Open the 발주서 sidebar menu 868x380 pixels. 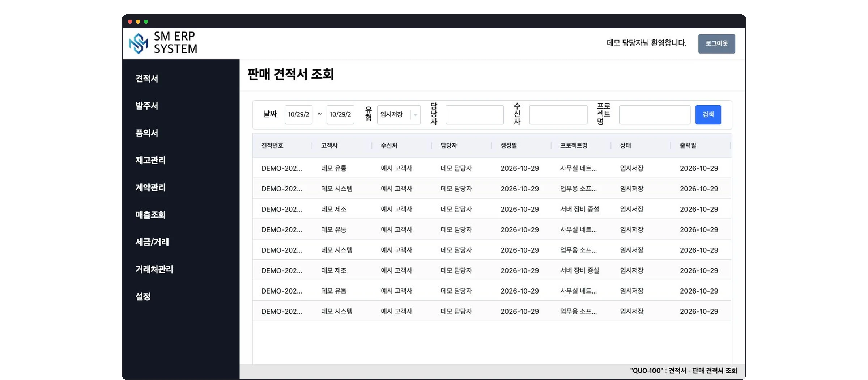146,106
